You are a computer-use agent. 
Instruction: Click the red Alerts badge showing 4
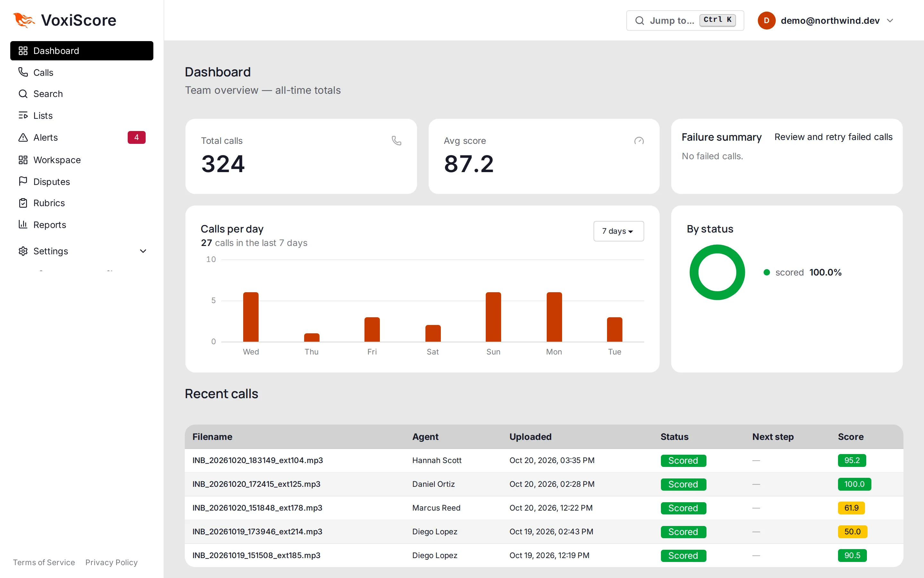pyautogui.click(x=136, y=137)
